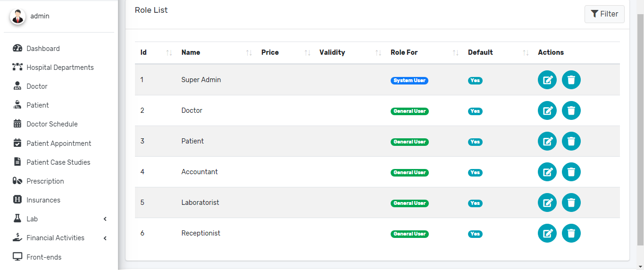The width and height of the screenshot is (644, 270).
Task: Go to Patient Appointment page
Action: pos(59,143)
